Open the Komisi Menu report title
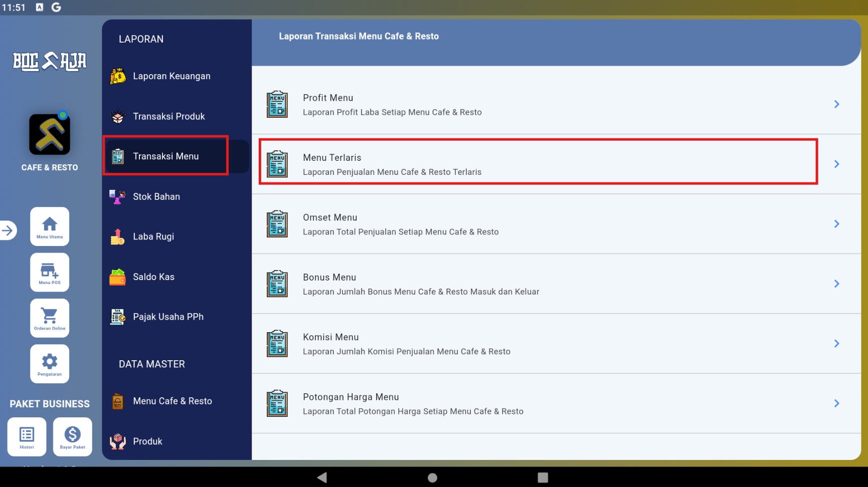The height and width of the screenshot is (487, 868). (x=331, y=337)
